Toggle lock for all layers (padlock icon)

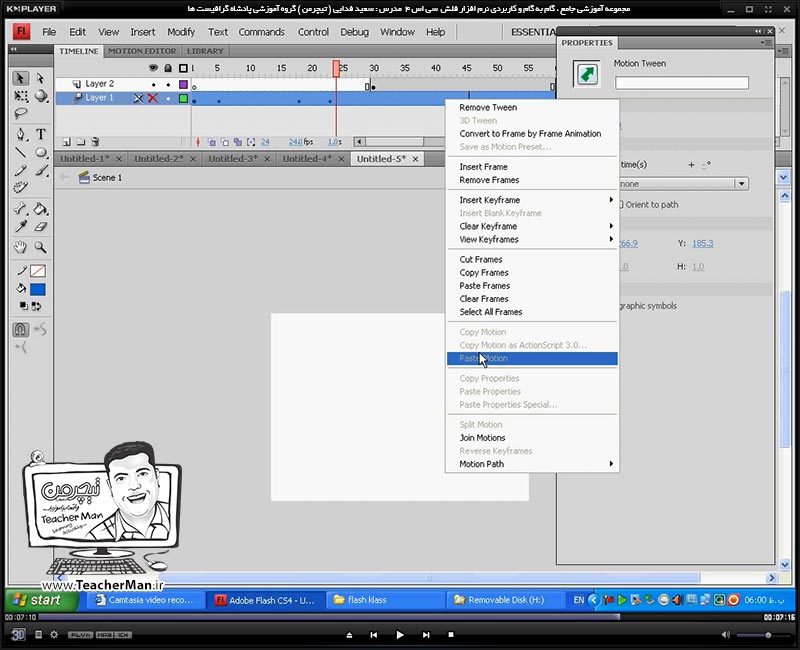tap(168, 68)
